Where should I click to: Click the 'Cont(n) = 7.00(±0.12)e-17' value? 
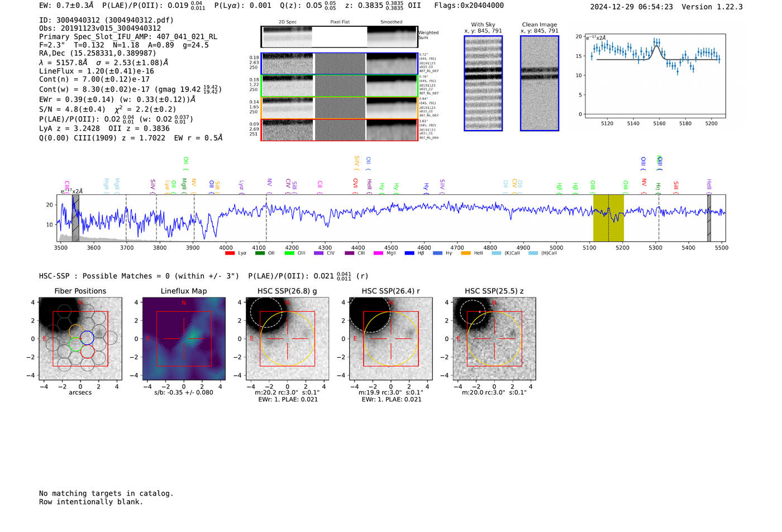pyautogui.click(x=94, y=80)
